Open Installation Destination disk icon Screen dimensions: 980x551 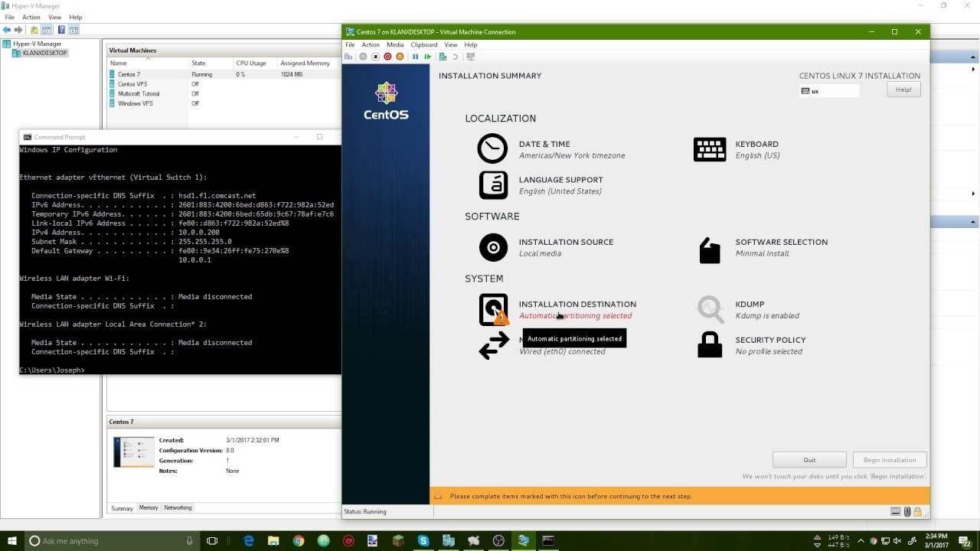(493, 310)
